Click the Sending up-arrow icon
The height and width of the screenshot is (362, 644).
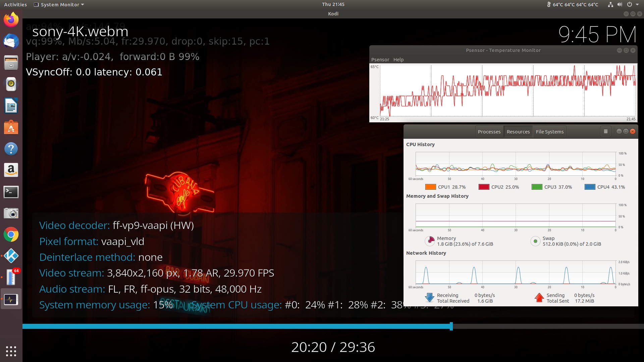pos(539,298)
